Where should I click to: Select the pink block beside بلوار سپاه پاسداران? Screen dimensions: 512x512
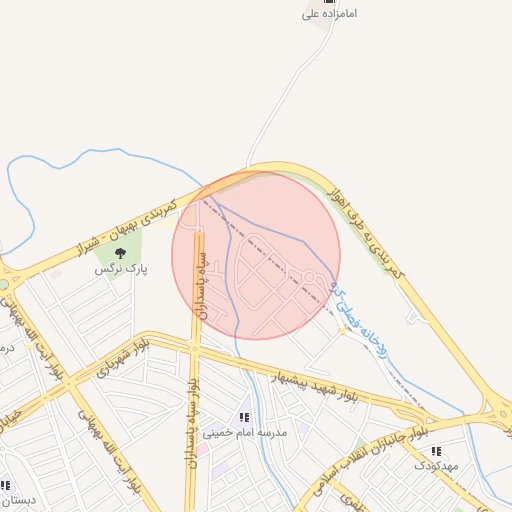click(202, 450)
